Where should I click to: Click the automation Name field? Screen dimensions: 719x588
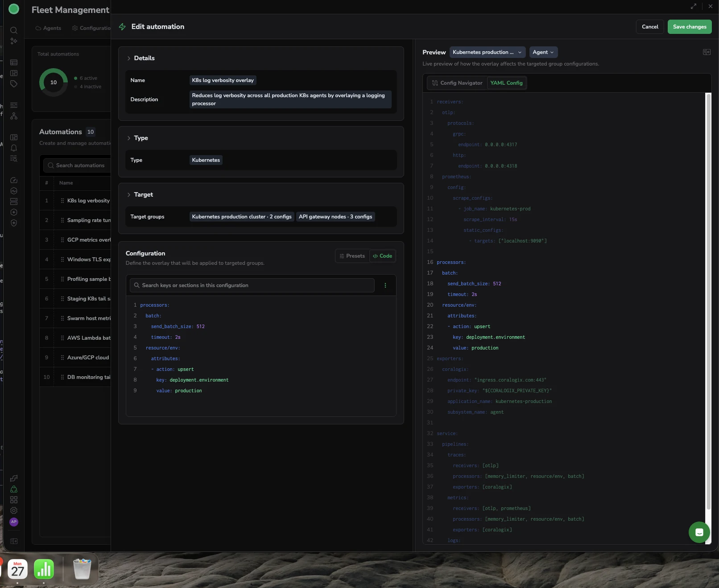pyautogui.click(x=223, y=80)
